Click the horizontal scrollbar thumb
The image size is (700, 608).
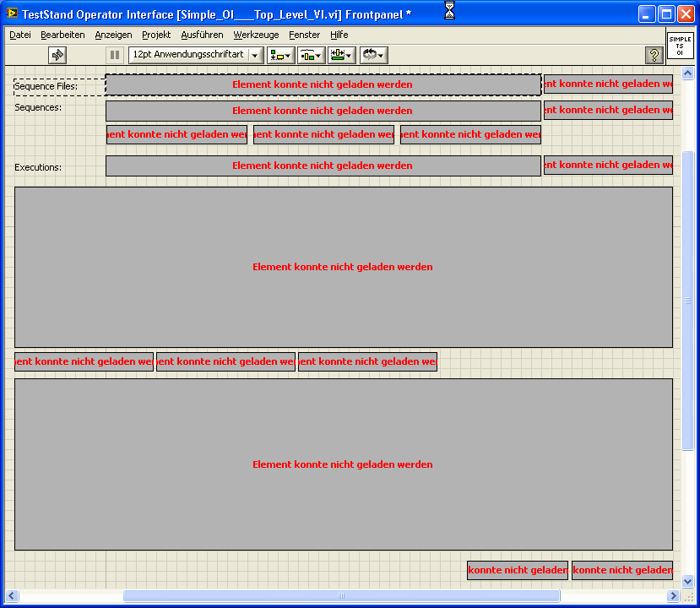coord(341,595)
